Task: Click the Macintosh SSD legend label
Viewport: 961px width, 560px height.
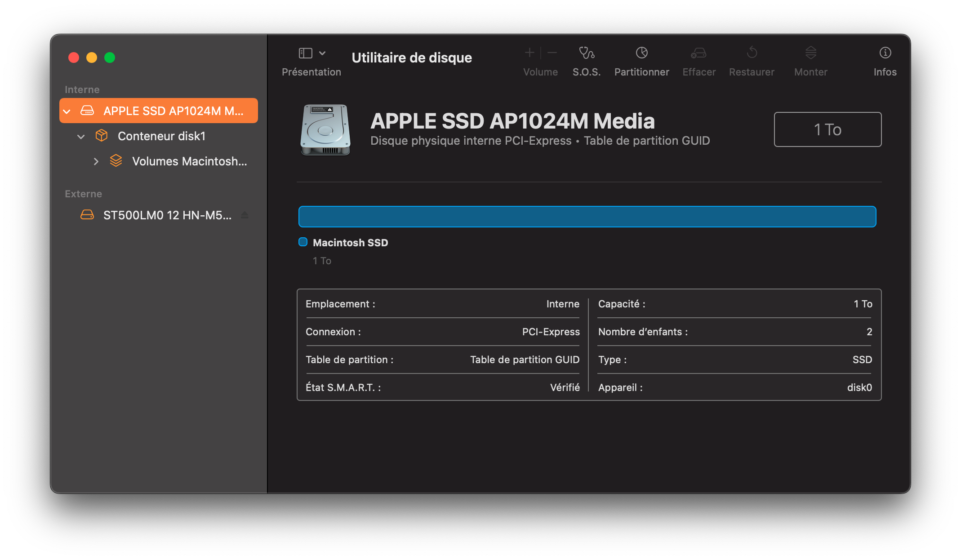Action: [350, 243]
